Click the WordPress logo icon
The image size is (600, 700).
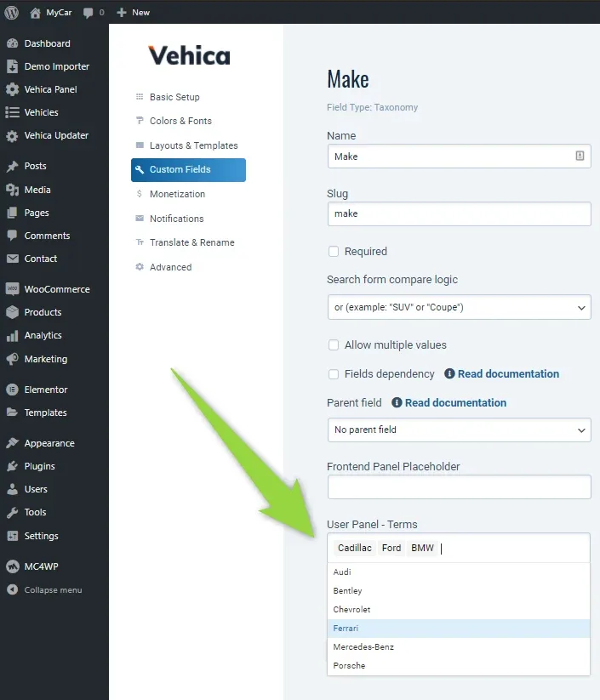click(x=12, y=13)
